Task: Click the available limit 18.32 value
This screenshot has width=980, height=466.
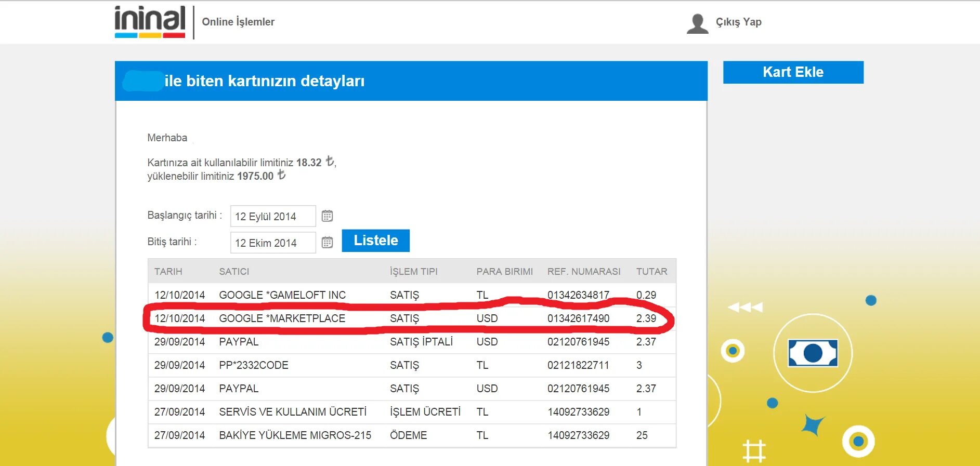Action: pos(309,163)
